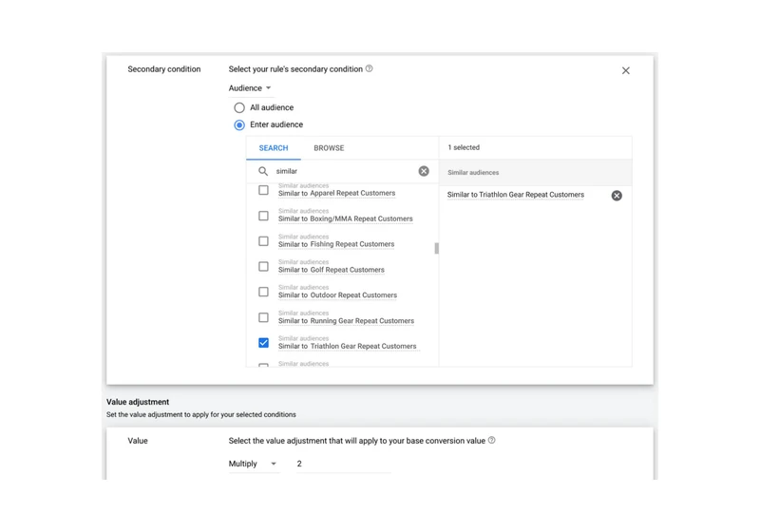The width and height of the screenshot is (760, 532).
Task: Uncheck Similar to Triathlon Gear Repeat Customers
Action: click(x=263, y=343)
